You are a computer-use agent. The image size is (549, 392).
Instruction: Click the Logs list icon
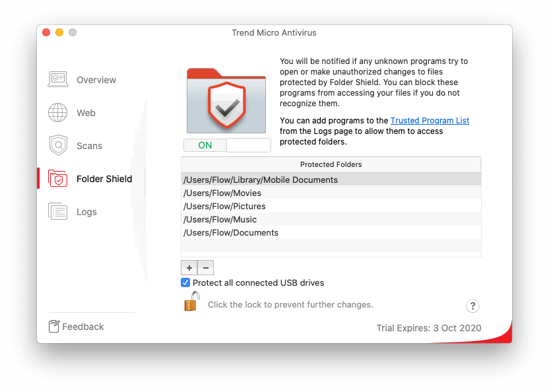pos(58,212)
